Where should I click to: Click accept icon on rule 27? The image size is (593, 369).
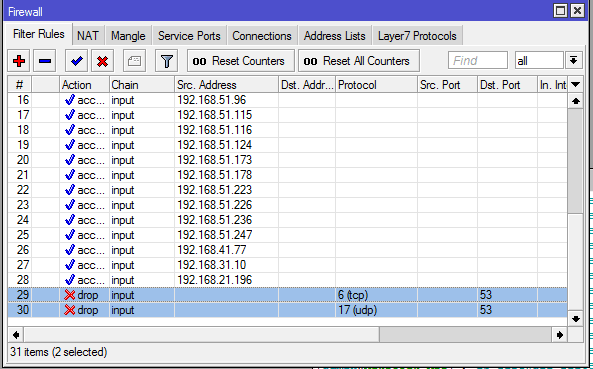point(70,265)
